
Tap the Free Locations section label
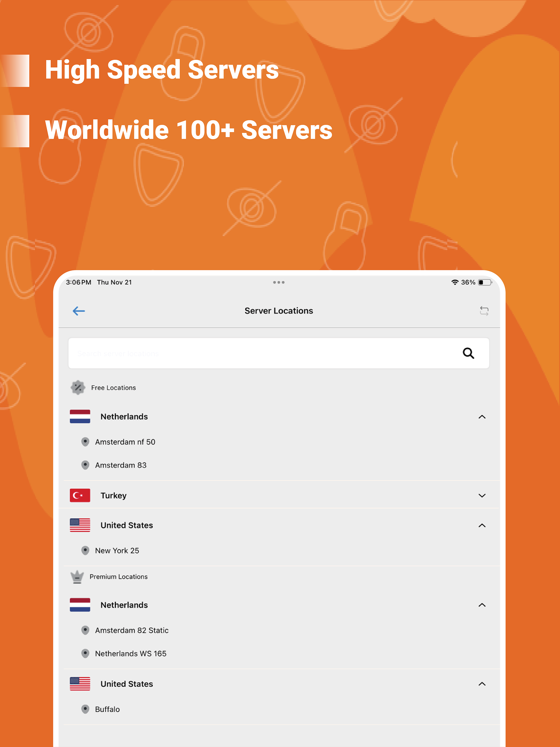(x=113, y=388)
